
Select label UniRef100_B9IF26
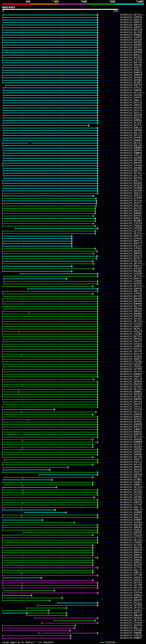pyautogui.click(x=131, y=103)
